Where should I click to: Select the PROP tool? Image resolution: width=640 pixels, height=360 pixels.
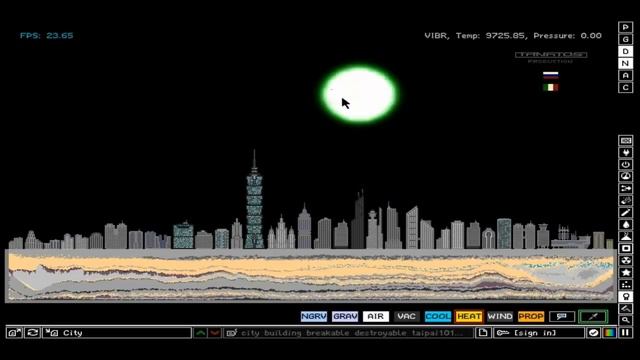[x=531, y=316]
